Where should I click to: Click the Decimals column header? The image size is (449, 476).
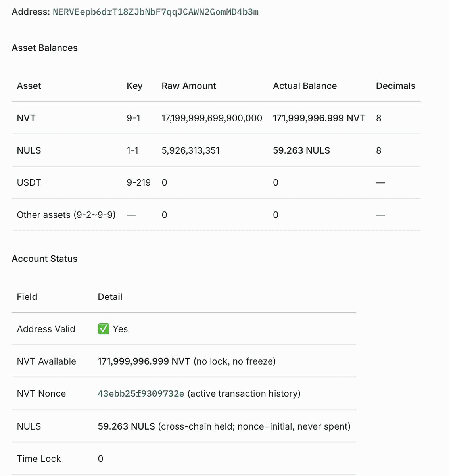coord(395,86)
